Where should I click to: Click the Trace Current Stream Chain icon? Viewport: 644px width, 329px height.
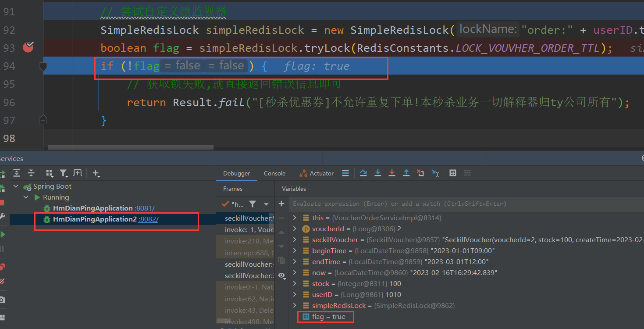click(467, 173)
